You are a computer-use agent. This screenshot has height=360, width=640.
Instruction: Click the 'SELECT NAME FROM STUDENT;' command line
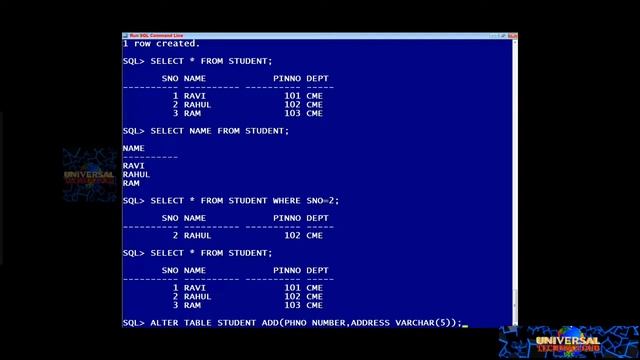[206, 131]
